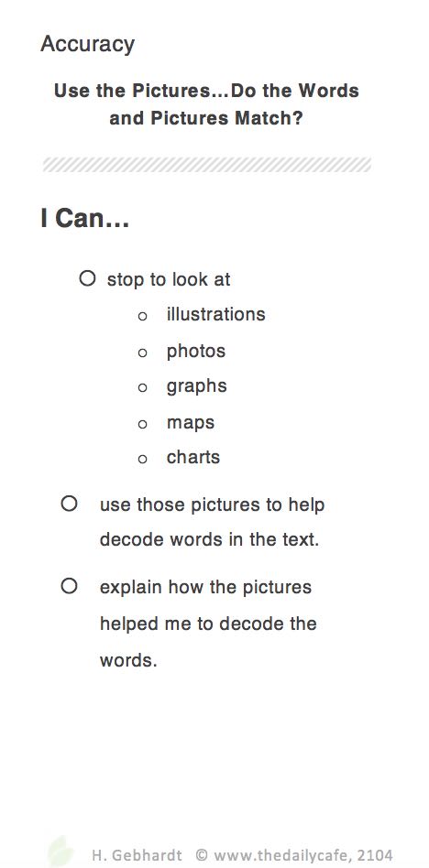Click the 'I Can…' heading
The height and width of the screenshot is (868, 429).
(x=85, y=218)
